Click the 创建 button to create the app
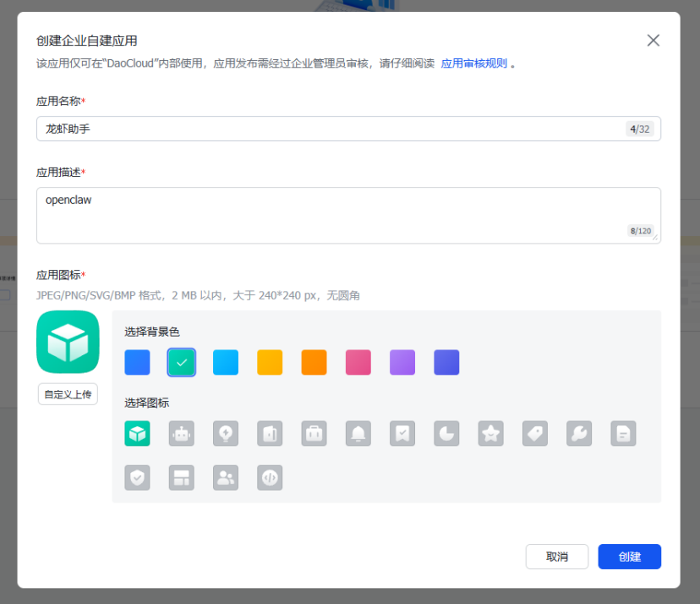Image resolution: width=700 pixels, height=604 pixels. point(629,557)
